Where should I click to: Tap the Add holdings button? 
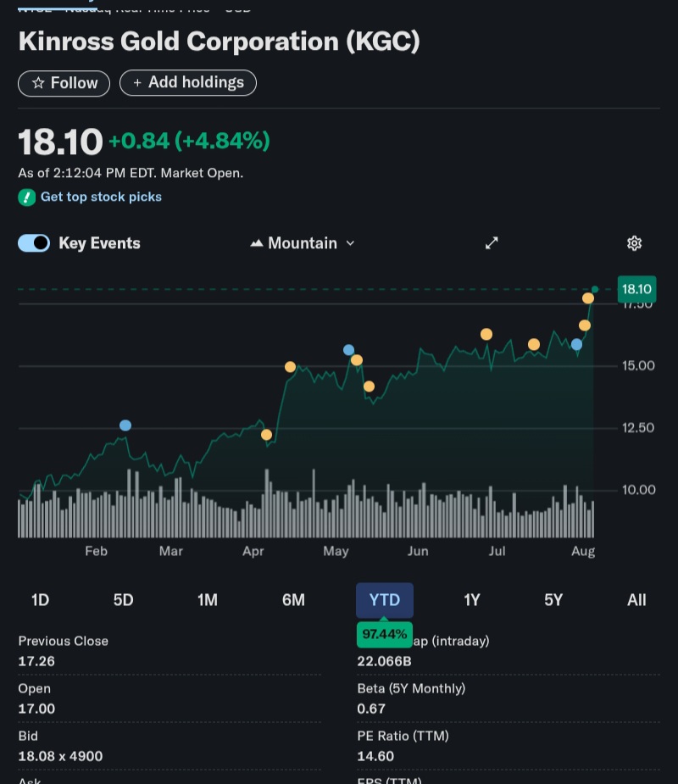pos(188,82)
